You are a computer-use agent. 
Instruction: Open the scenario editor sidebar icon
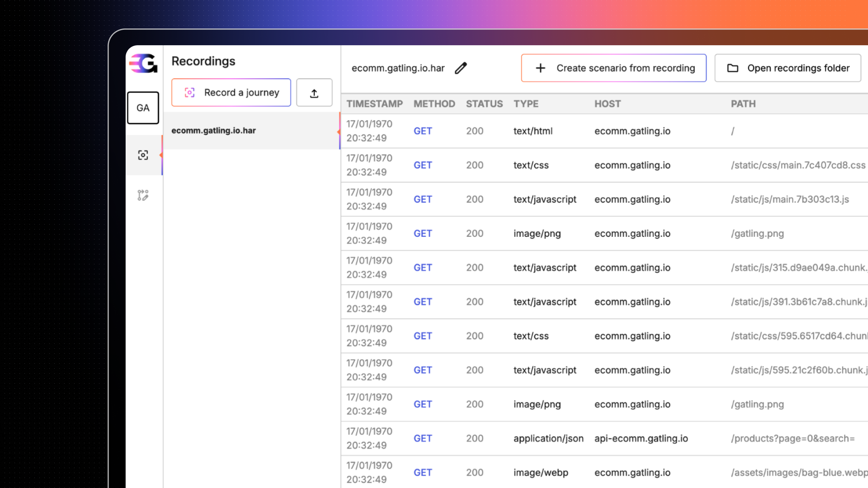coord(143,195)
